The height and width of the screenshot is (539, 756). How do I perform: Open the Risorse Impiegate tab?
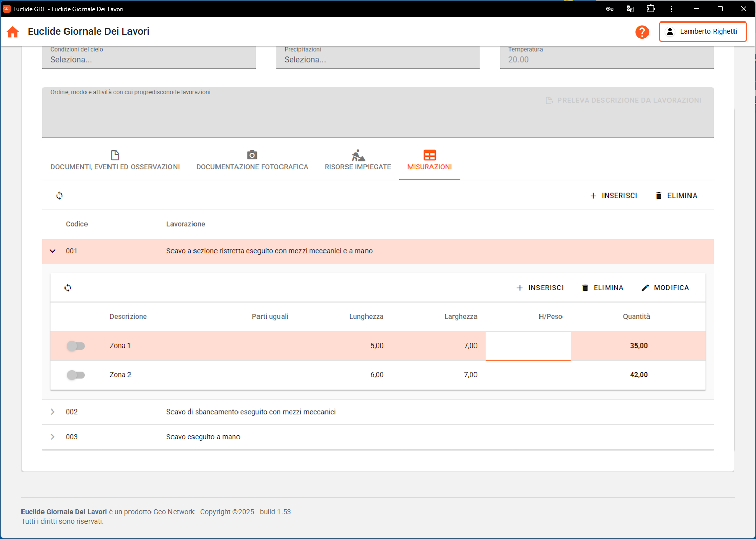(358, 161)
